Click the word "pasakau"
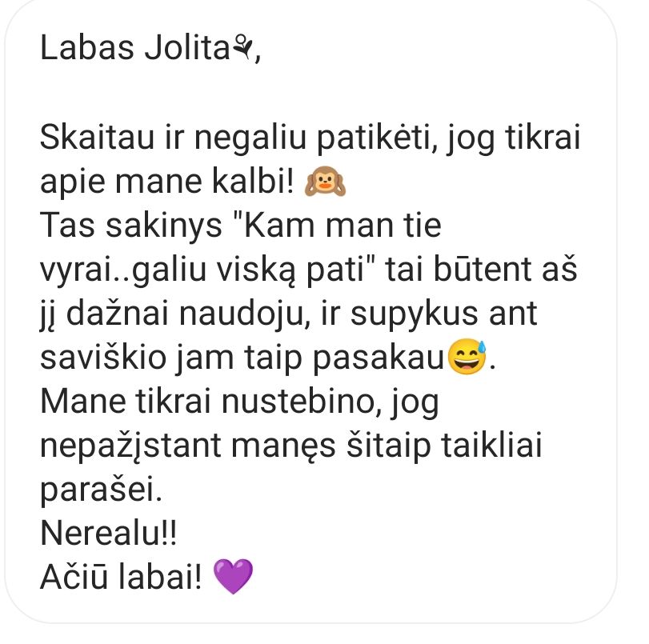The image size is (649, 644). [379, 358]
